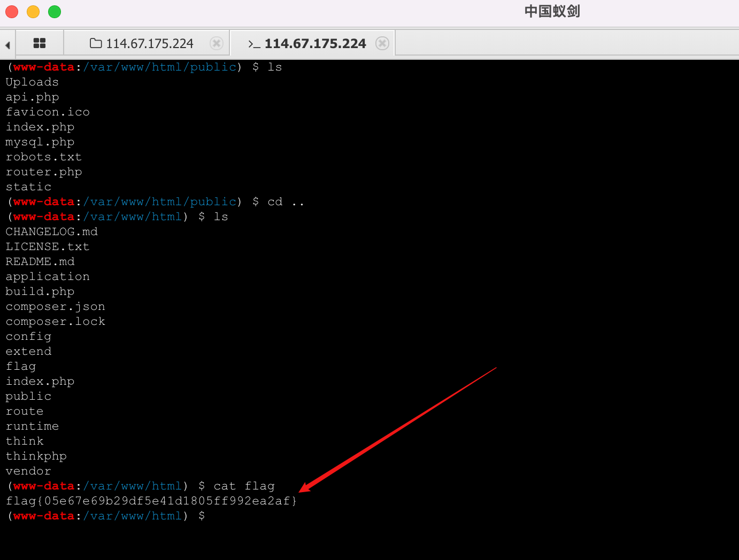This screenshot has height=560, width=739.
Task: Click the robots.txt entry in the output
Action: 44,157
